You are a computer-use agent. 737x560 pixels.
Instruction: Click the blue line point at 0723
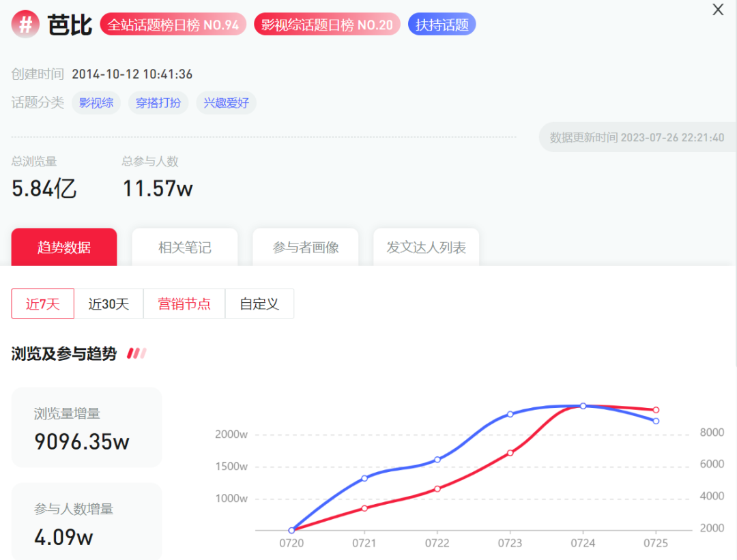pyautogui.click(x=510, y=414)
